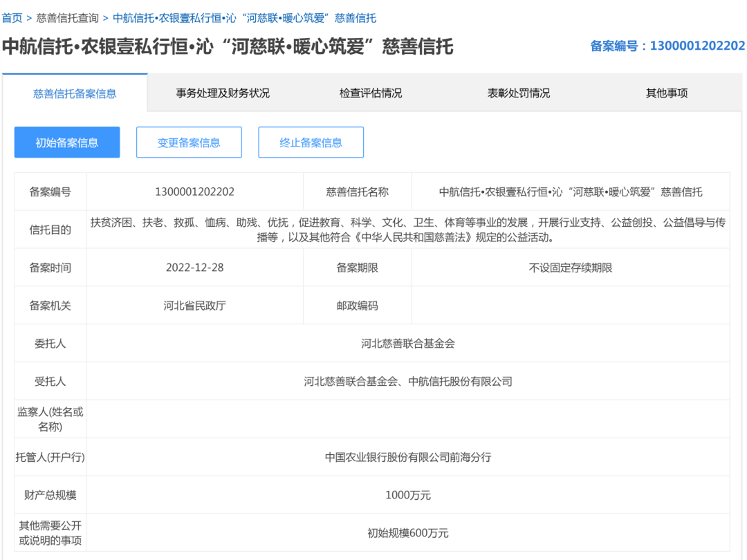Click the 托管人 bank name cell
This screenshot has width=747, height=560.
[x=408, y=457]
